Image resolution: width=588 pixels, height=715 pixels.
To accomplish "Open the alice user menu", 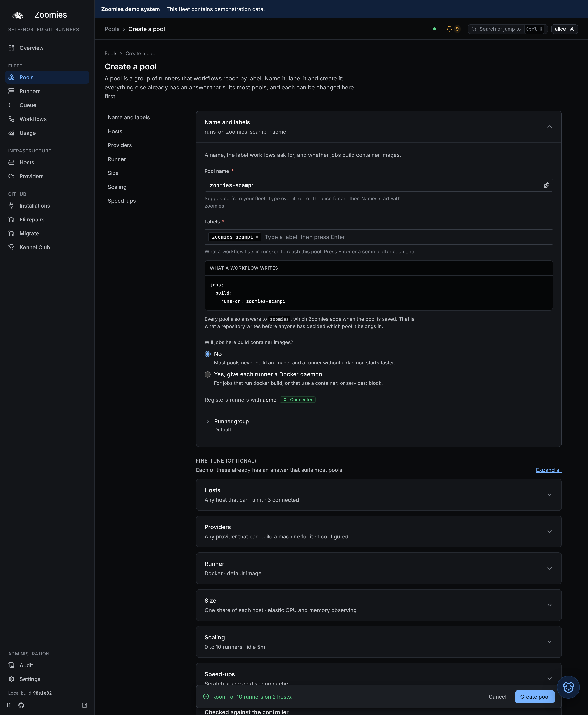I will tap(564, 29).
